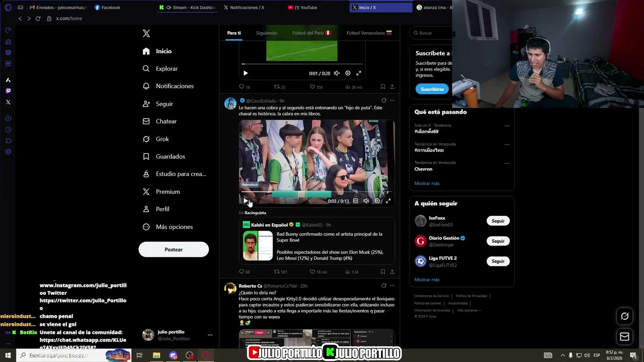Click Mostrar más under Qué está pasando
This screenshot has height=362, width=644.
pyautogui.click(x=427, y=184)
